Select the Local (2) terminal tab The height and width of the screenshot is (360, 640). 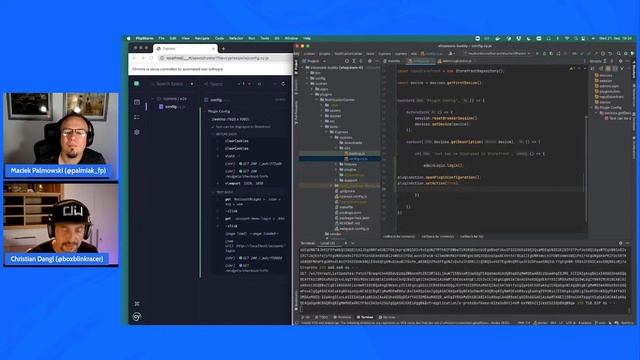(328, 243)
